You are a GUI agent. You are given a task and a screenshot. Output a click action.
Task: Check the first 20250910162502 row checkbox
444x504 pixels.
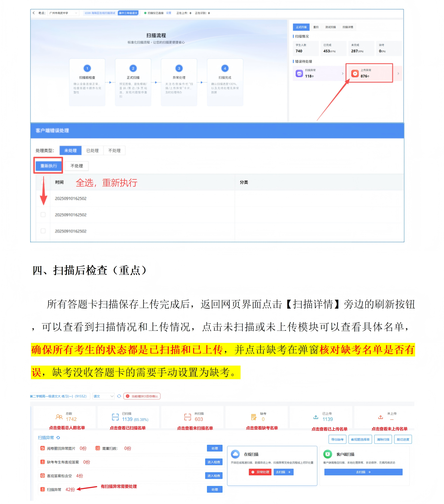point(43,199)
